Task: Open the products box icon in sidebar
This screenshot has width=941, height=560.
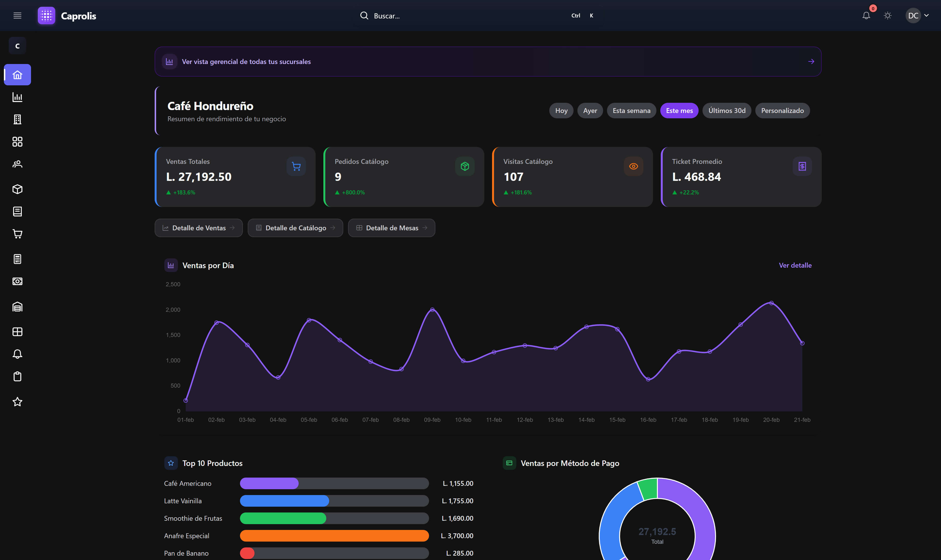Action: [17, 189]
